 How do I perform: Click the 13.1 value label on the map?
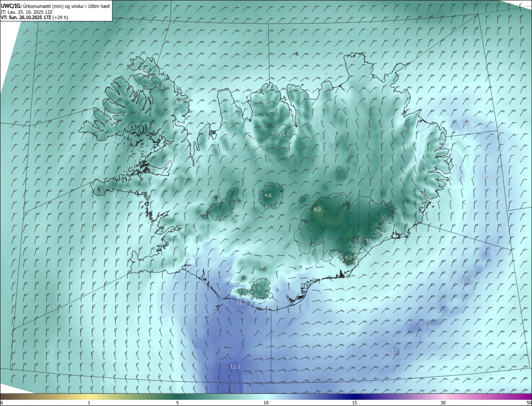(x=235, y=367)
